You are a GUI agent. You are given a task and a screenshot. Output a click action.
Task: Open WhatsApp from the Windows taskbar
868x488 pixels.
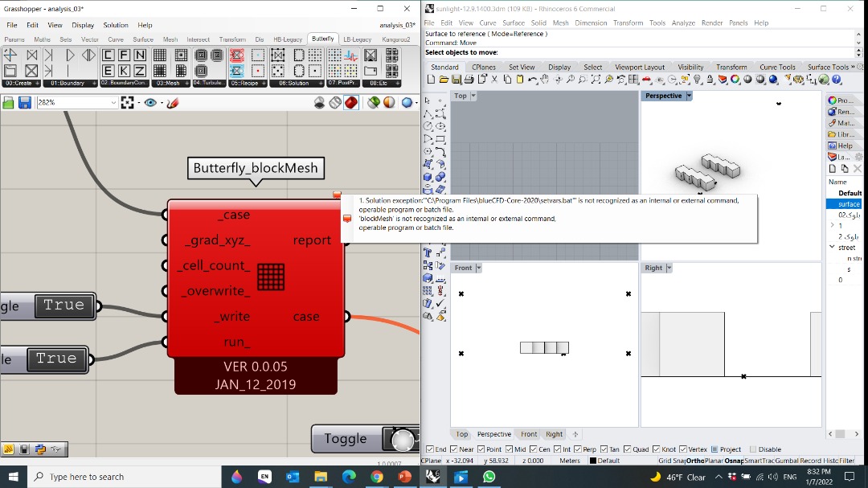[x=489, y=477]
